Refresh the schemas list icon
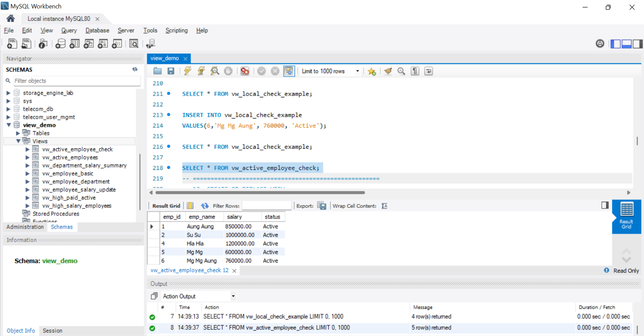Screen dimensions: 644x336 tap(135, 69)
